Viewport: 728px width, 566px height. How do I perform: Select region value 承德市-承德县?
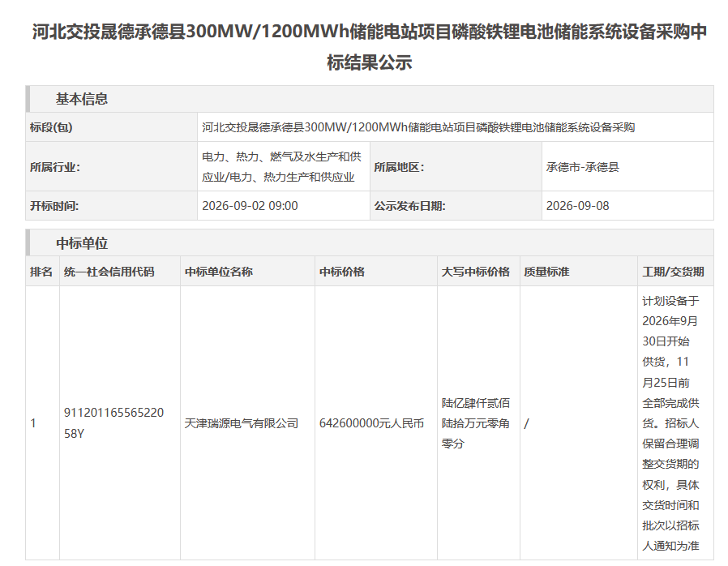[x=582, y=167]
